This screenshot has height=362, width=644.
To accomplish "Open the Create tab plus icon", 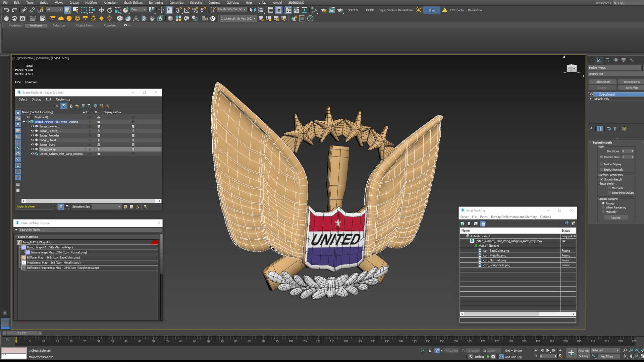I will tap(591, 60).
